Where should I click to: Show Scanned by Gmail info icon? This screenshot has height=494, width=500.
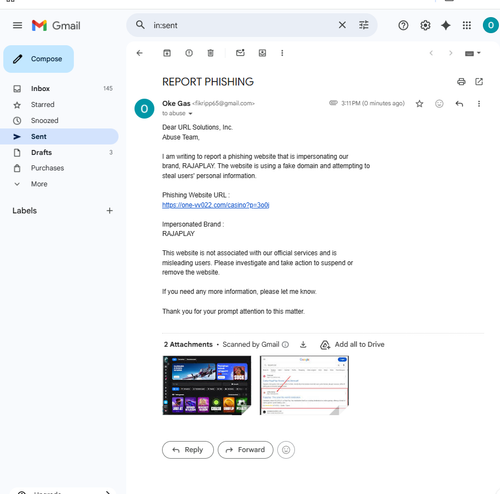coord(285,345)
